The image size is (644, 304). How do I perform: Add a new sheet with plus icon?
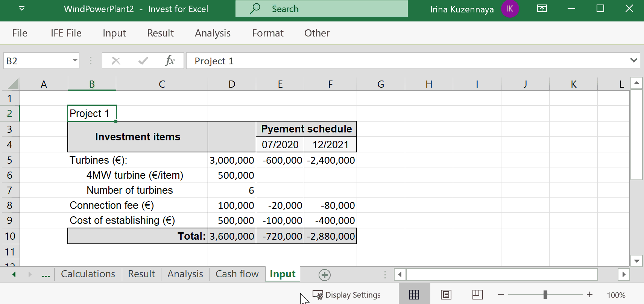click(325, 275)
